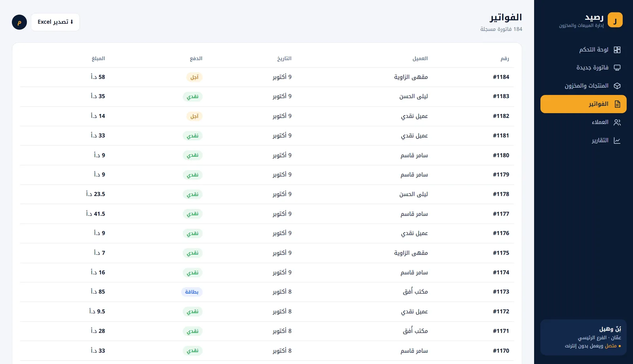633x364 pixels.
Task: Click the customers people icon
Action: point(617,122)
